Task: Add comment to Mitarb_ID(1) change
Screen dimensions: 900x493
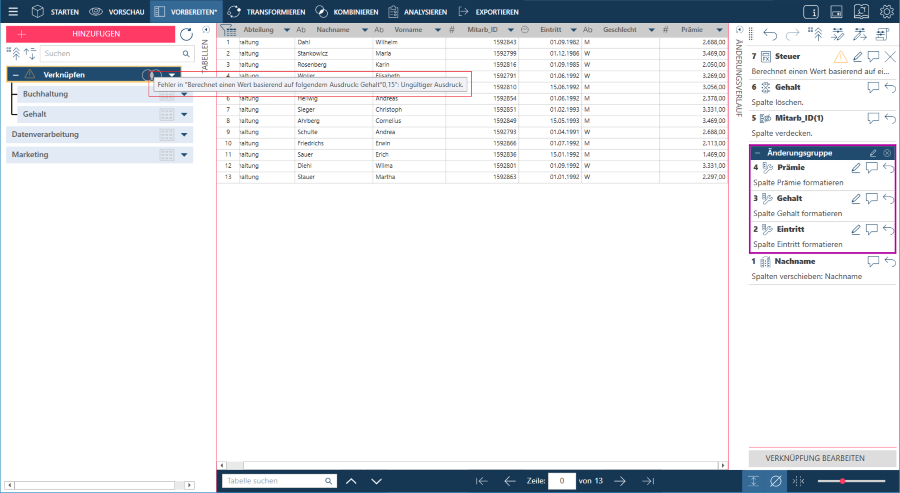Action: (x=873, y=118)
